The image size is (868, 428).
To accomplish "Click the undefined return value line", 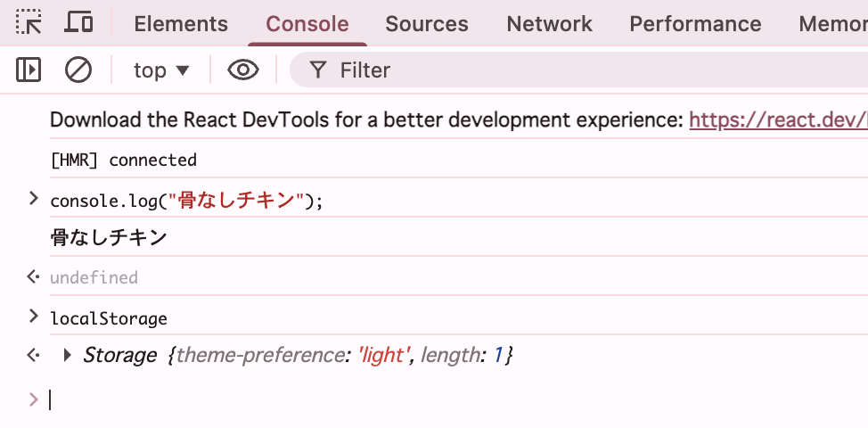I will pyautogui.click(x=94, y=277).
